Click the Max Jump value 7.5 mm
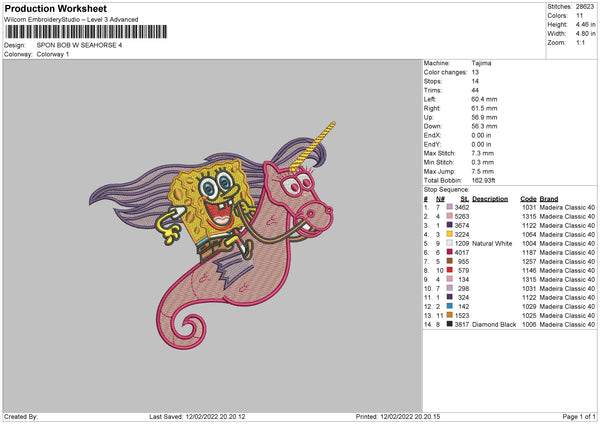 pyautogui.click(x=483, y=171)
